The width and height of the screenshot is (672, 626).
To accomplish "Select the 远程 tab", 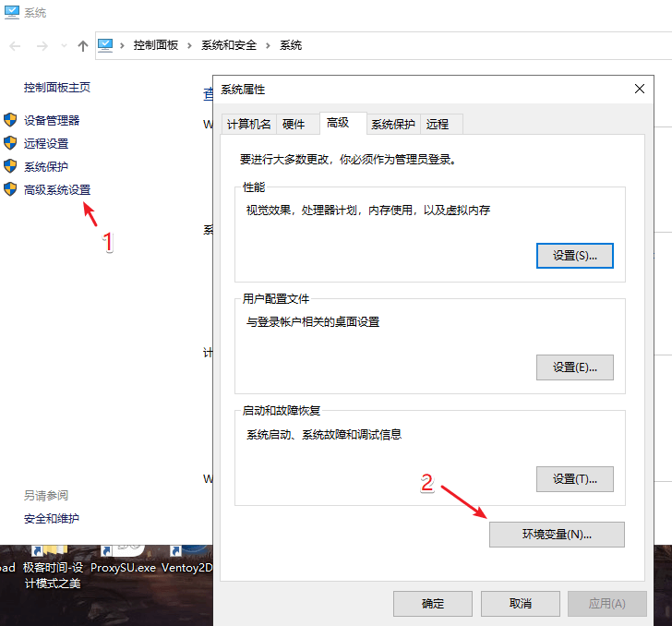I will click(x=438, y=124).
